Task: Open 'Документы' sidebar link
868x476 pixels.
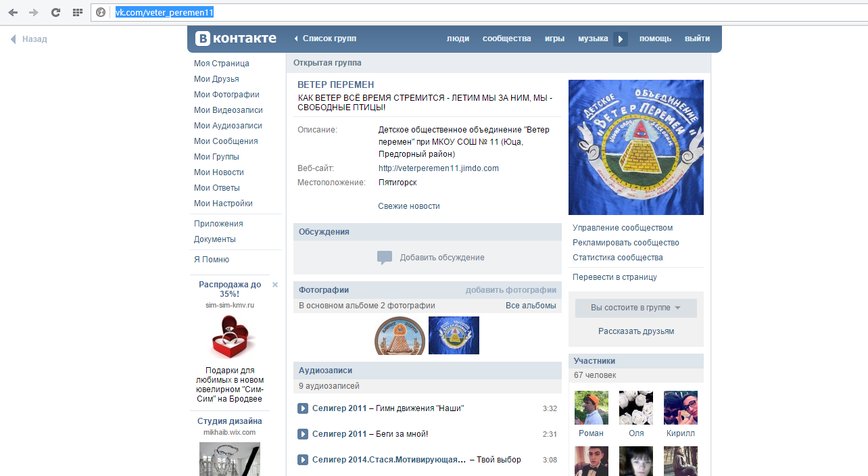Action: [215, 239]
